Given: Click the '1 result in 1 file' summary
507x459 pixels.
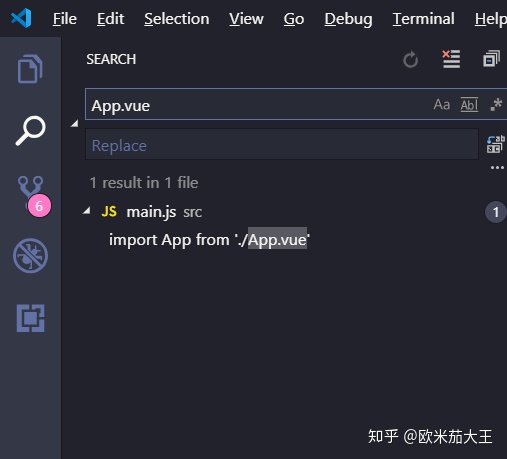Looking at the screenshot, I should point(144,183).
